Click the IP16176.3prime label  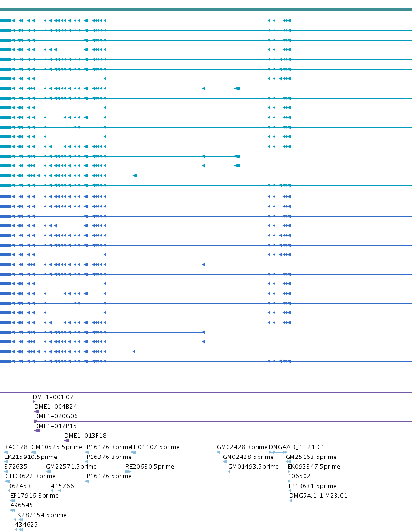pyautogui.click(x=108, y=447)
